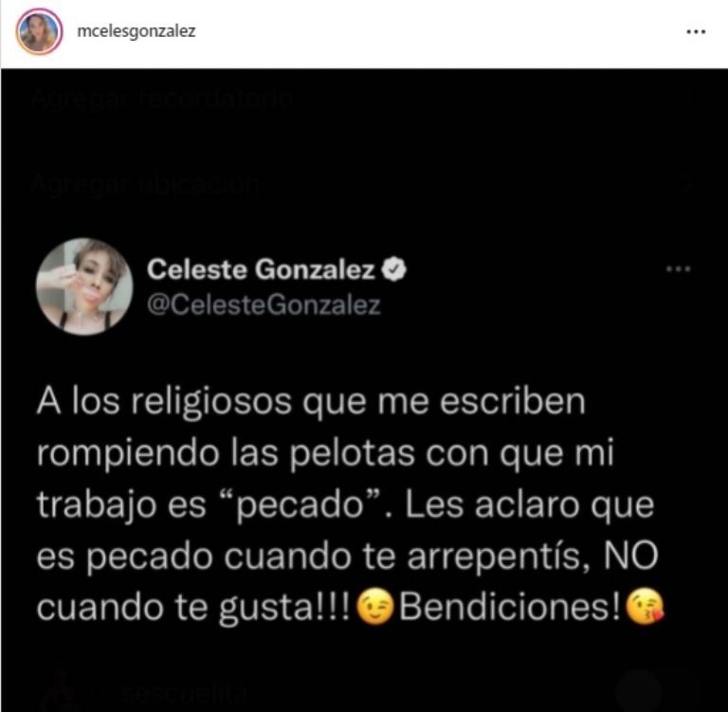The width and height of the screenshot is (728, 712).
Task: Open the Instagram post options three-dot menu
Action: (x=696, y=31)
